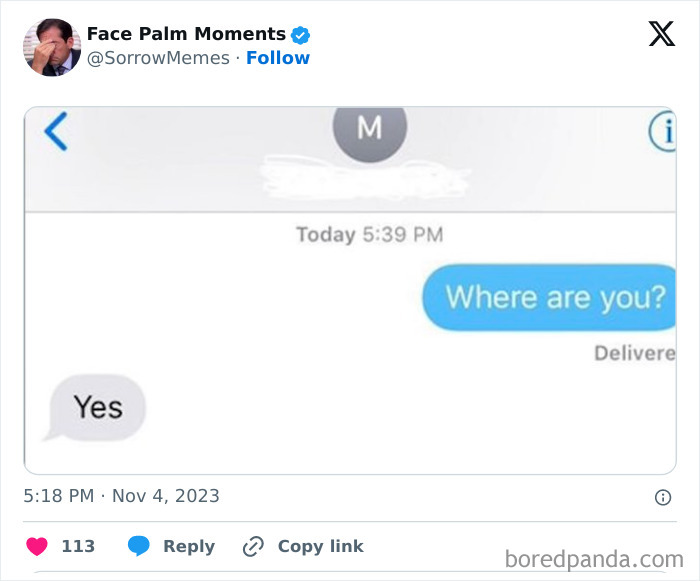The image size is (700, 581).
Task: Tap the gray M contact avatar
Action: pos(369,130)
